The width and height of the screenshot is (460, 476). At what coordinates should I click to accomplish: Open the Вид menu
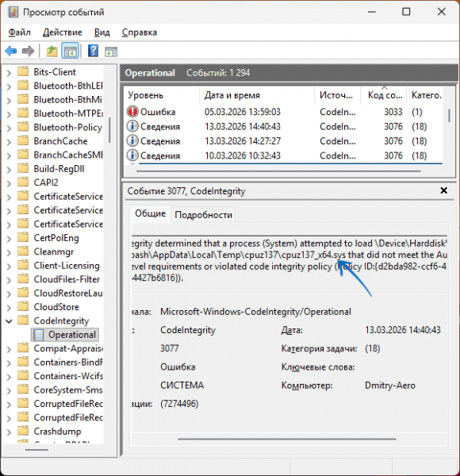point(102,33)
